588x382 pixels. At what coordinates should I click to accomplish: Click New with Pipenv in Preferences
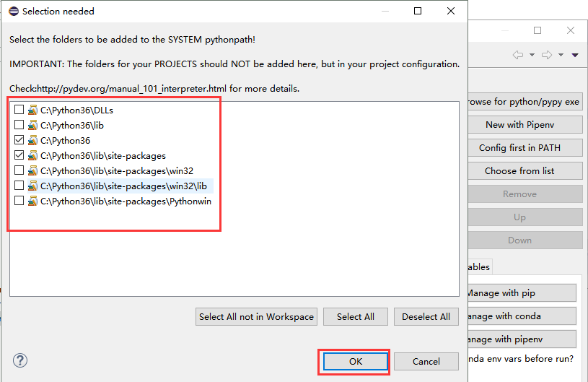[525, 125]
